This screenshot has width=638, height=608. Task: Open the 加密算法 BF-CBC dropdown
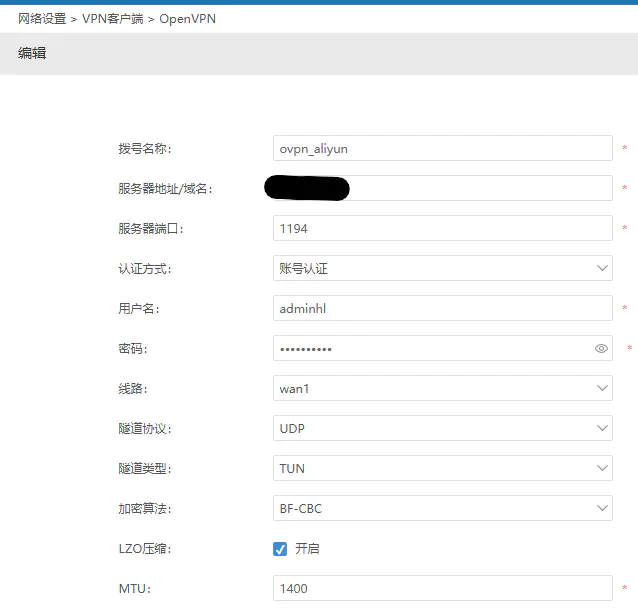(x=442, y=508)
